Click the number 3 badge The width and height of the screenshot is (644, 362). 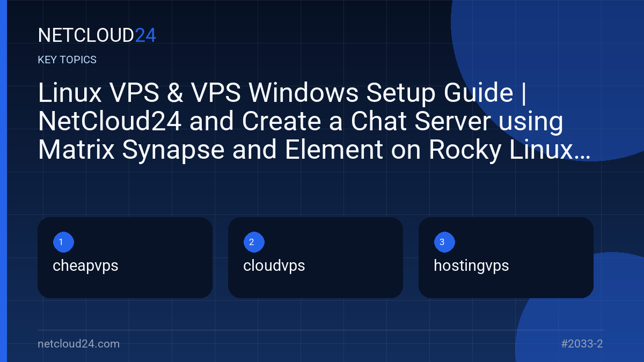click(x=444, y=242)
